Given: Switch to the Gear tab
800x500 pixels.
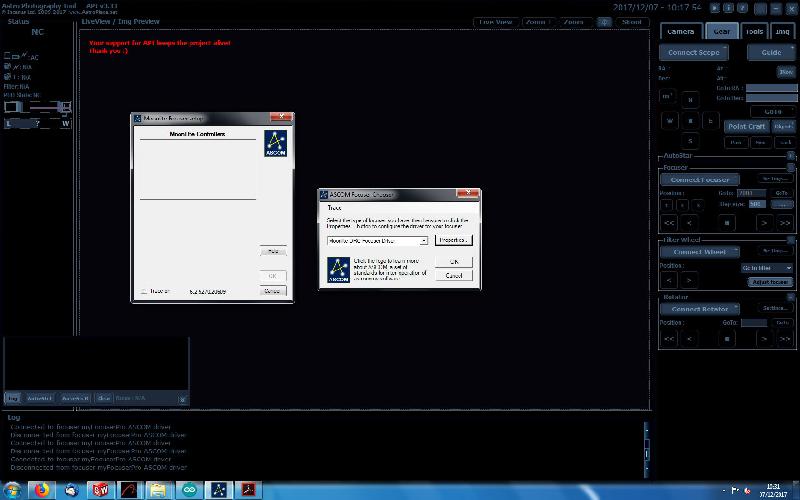Looking at the screenshot, I should click(721, 31).
